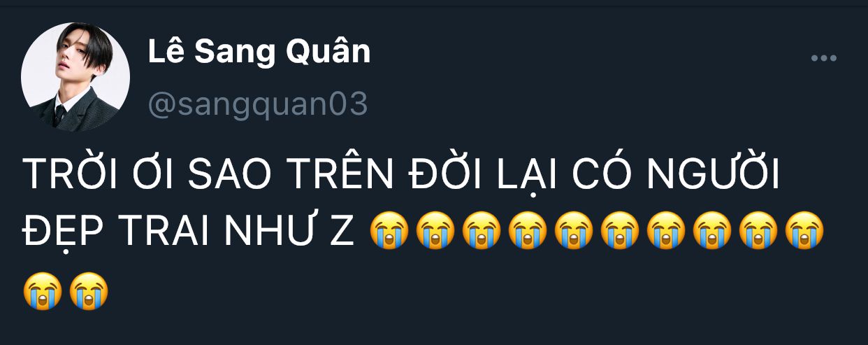The height and width of the screenshot is (345, 868).
Task: Open the three-dot more options menu
Action: pos(823,59)
